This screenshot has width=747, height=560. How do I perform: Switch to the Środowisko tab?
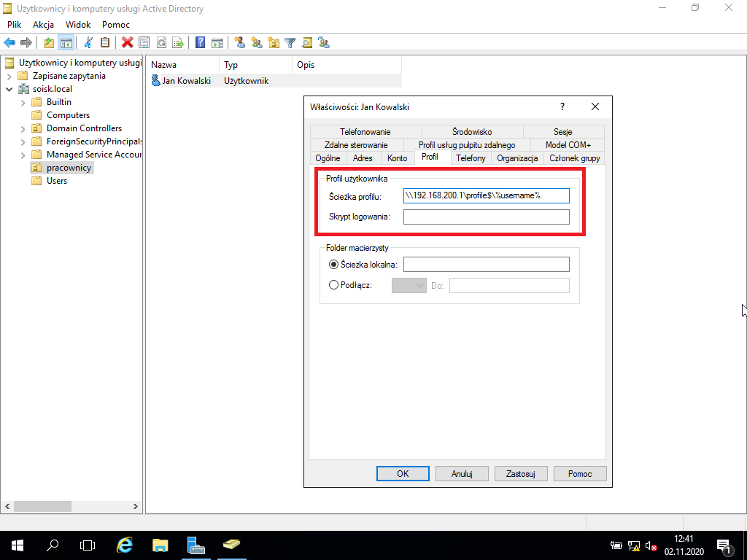click(472, 132)
